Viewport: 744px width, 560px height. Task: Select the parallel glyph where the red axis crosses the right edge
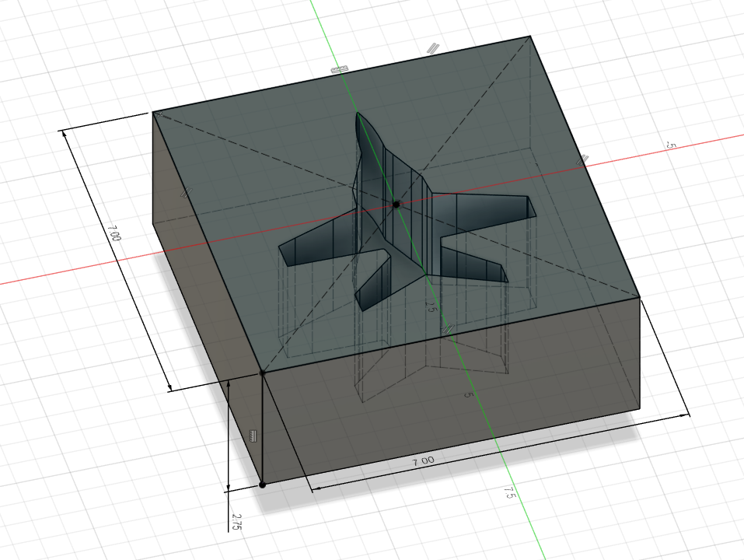pyautogui.click(x=582, y=160)
